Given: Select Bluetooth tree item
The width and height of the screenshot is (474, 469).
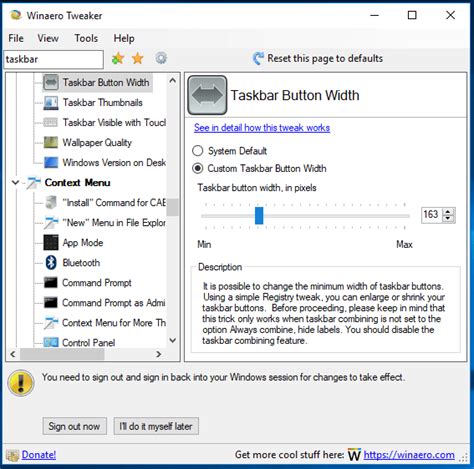Looking at the screenshot, I should (81, 263).
